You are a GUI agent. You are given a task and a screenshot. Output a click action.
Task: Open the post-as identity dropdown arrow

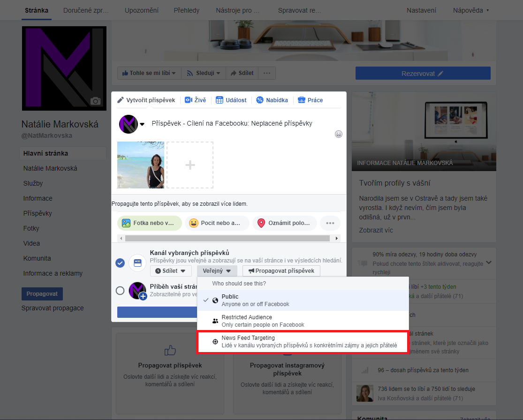click(142, 124)
